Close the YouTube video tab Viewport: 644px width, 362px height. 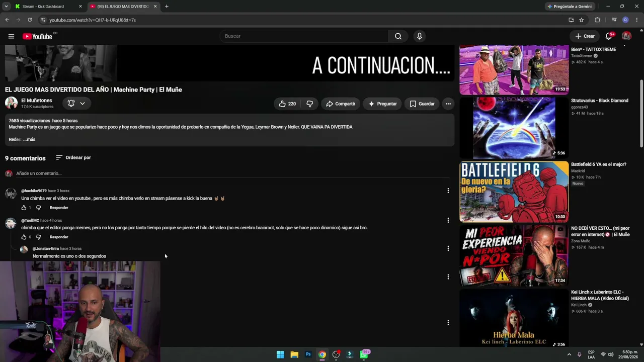point(155,7)
